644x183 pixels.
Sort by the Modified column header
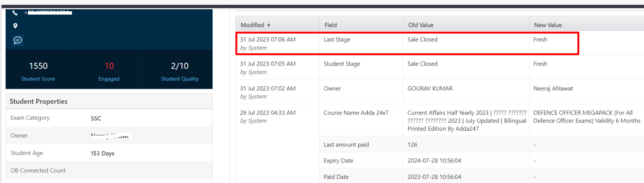pos(252,25)
